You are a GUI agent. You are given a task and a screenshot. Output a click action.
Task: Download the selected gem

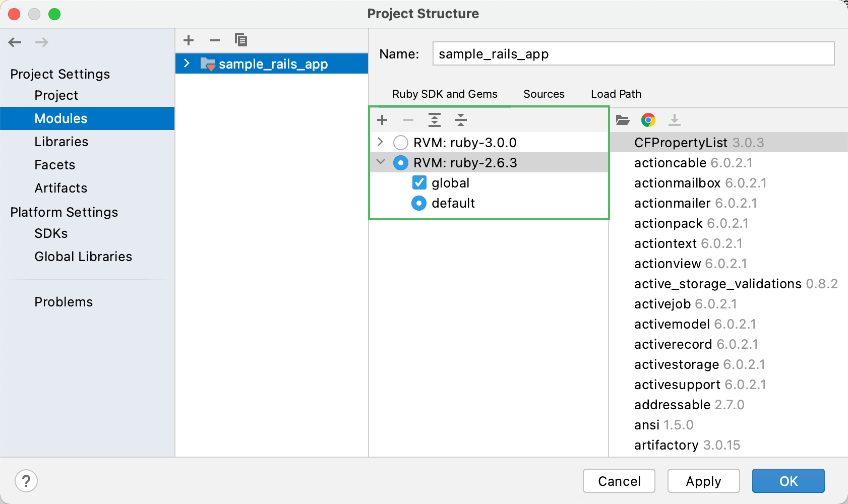(675, 120)
